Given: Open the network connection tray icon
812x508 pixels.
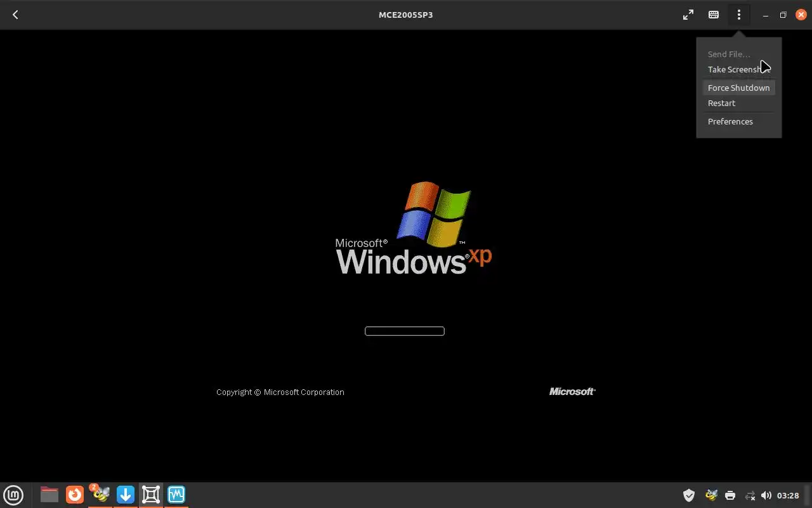Looking at the screenshot, I should coord(750,495).
